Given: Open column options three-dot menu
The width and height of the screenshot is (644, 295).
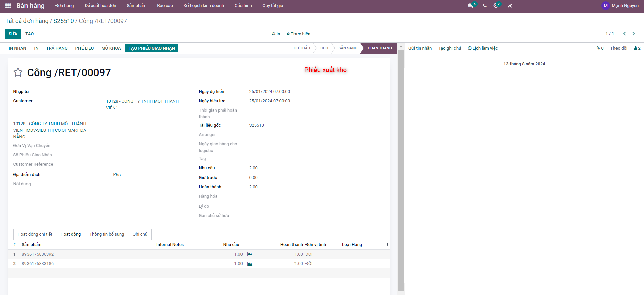Looking at the screenshot, I should pos(387,245).
